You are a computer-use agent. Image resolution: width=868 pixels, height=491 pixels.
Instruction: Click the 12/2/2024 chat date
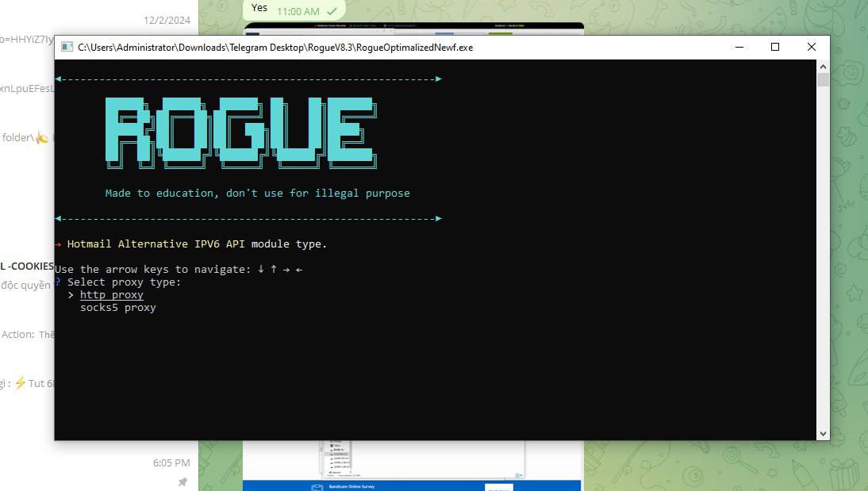[x=167, y=20]
